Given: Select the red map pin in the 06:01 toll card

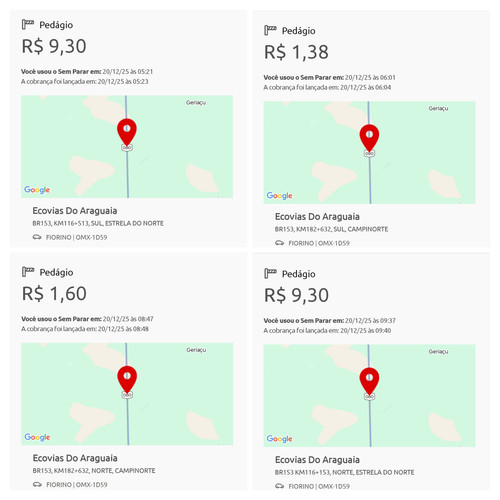Looking at the screenshot, I should pyautogui.click(x=369, y=138).
